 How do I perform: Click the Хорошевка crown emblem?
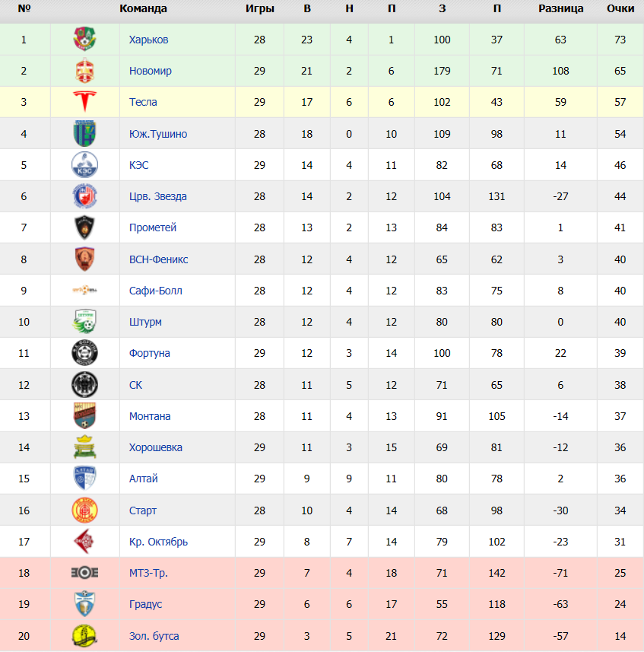[x=84, y=447]
